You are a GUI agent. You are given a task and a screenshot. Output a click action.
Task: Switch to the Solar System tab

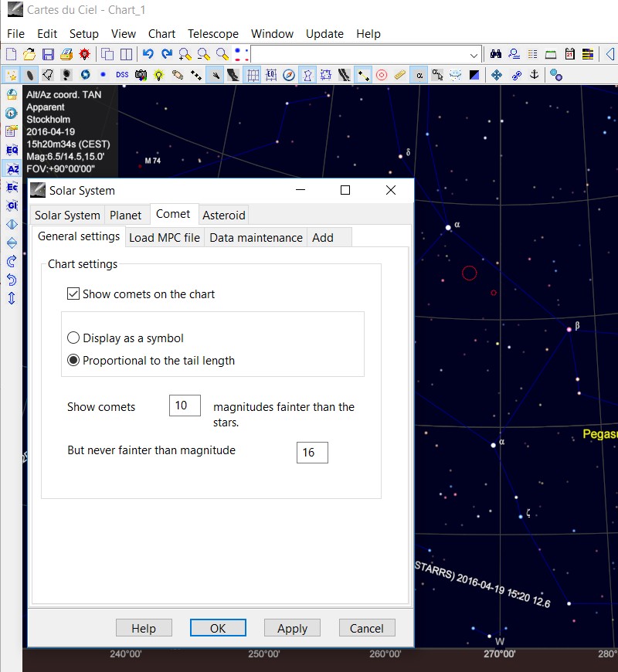(68, 216)
